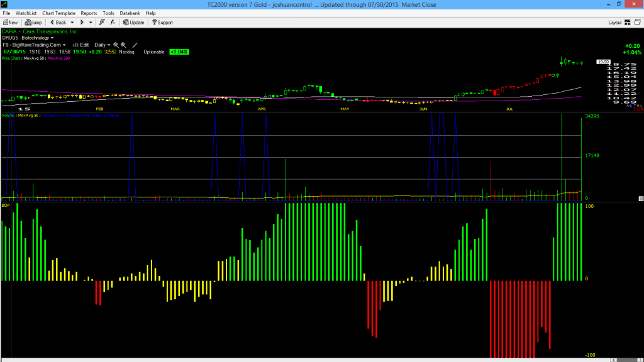Click the Layout label in toolbar
The image size is (644, 362).
(614, 23)
